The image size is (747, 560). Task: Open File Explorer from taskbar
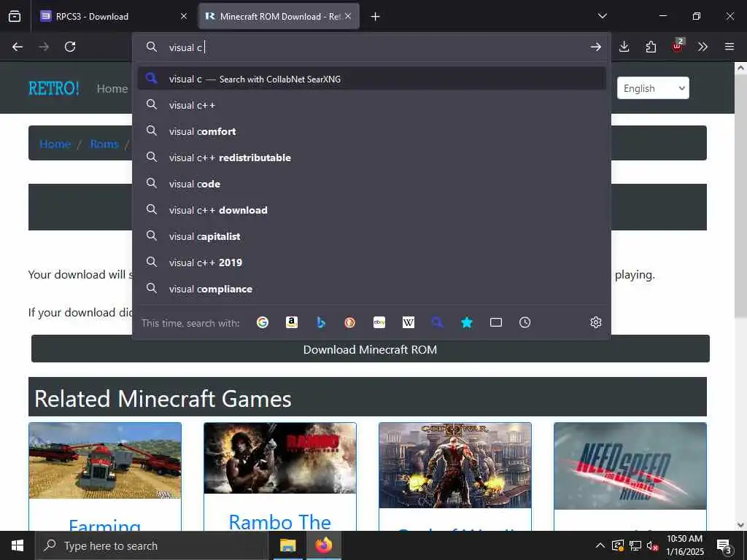pos(287,545)
